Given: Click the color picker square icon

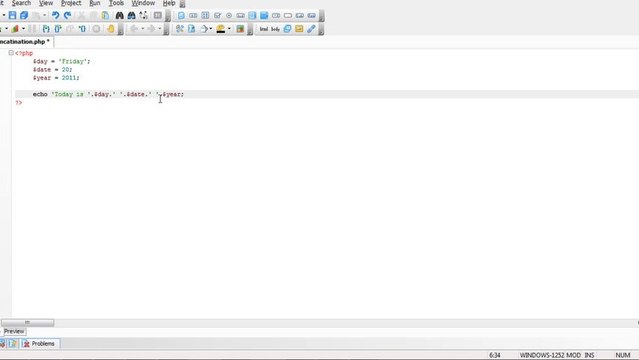Looking at the screenshot, I should pyautogui.click(x=240, y=29).
